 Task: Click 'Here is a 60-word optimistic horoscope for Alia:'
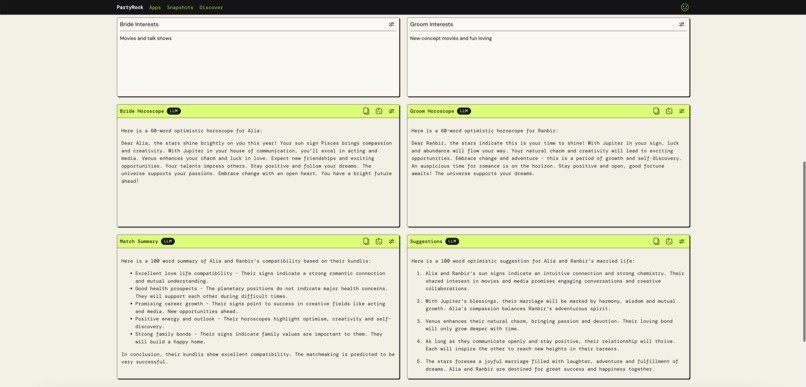coord(192,131)
